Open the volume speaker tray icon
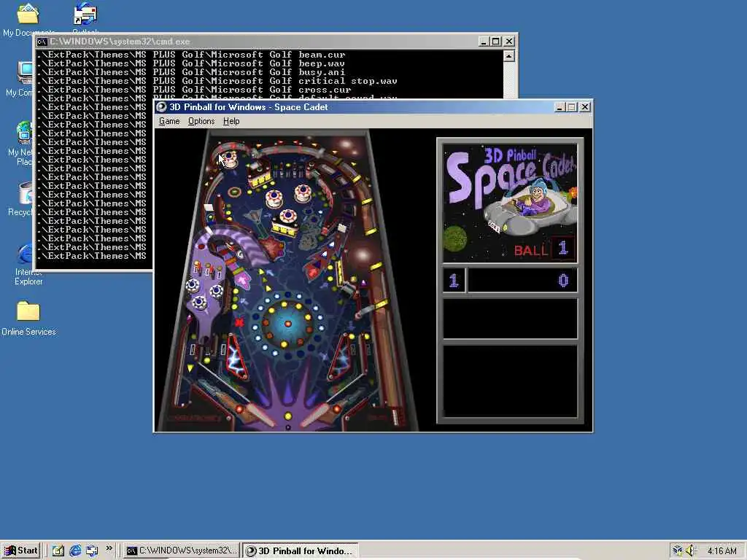The image size is (747, 560). [690, 551]
